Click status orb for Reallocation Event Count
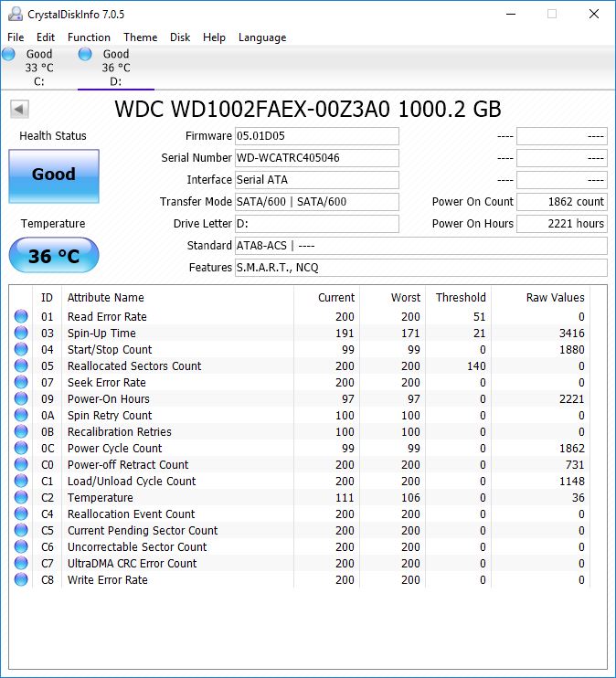 click(x=21, y=514)
